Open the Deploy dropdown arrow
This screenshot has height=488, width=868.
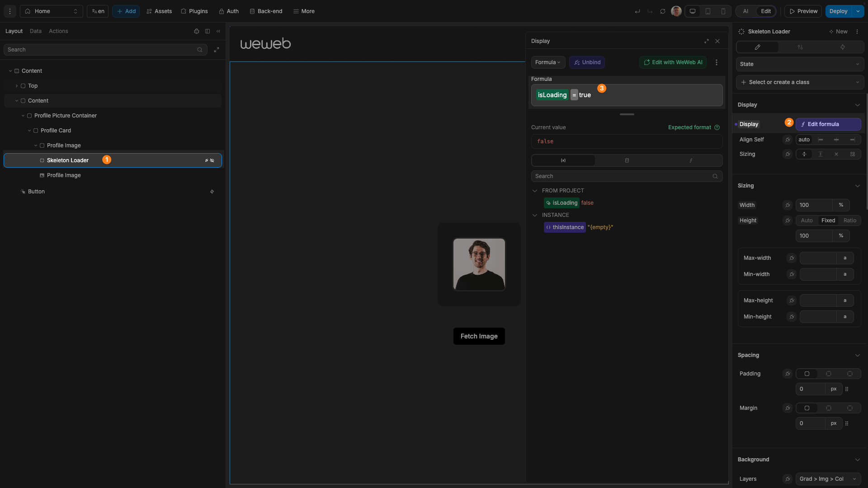click(x=859, y=11)
